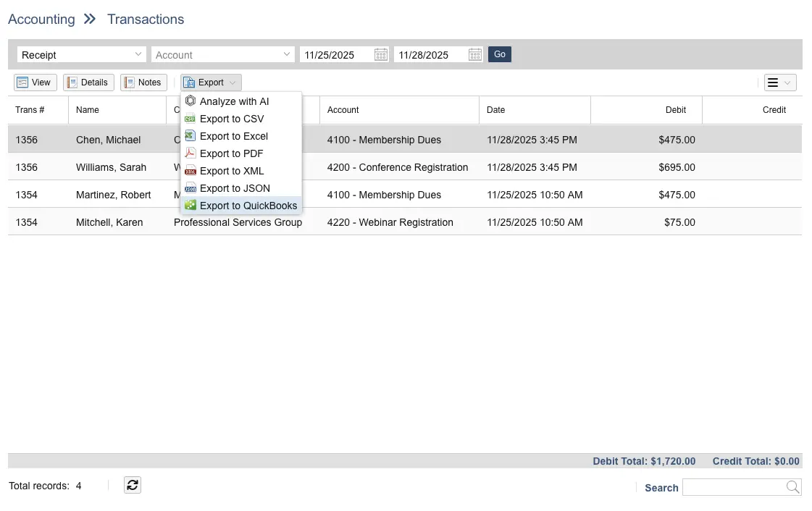Open the end date calendar picker

(x=474, y=54)
